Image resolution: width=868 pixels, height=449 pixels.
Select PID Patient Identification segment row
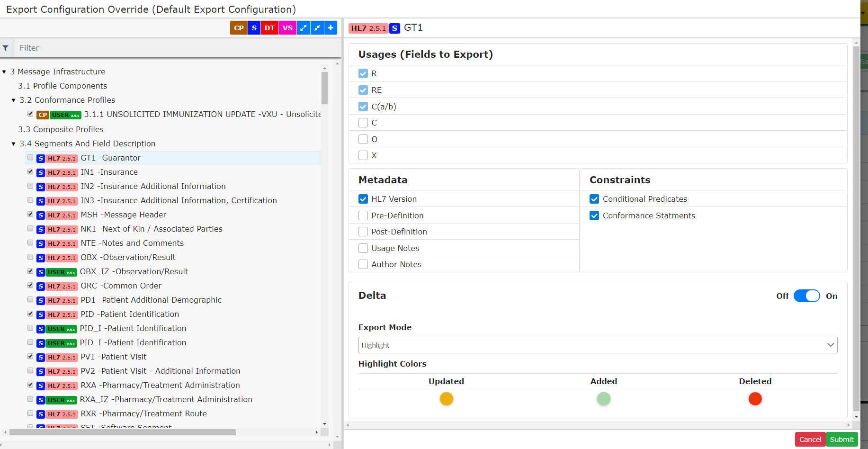point(130,314)
